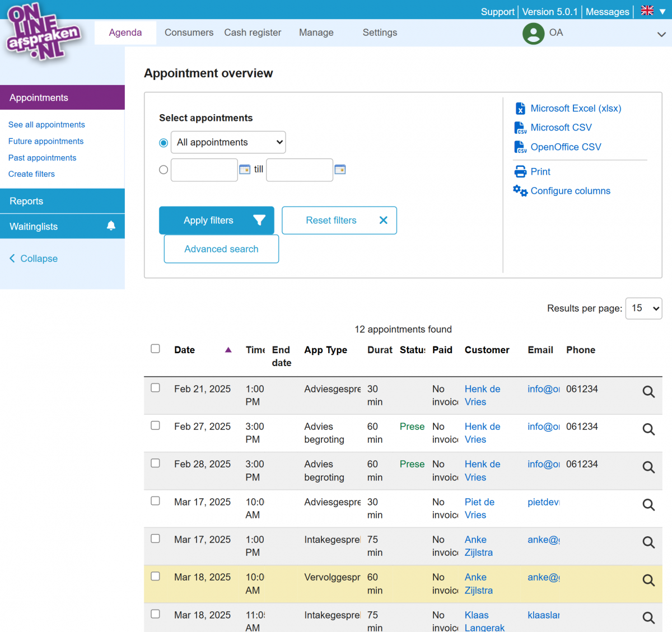The image size is (672, 632).
Task: Open the All appointments dropdown
Action: (x=228, y=142)
